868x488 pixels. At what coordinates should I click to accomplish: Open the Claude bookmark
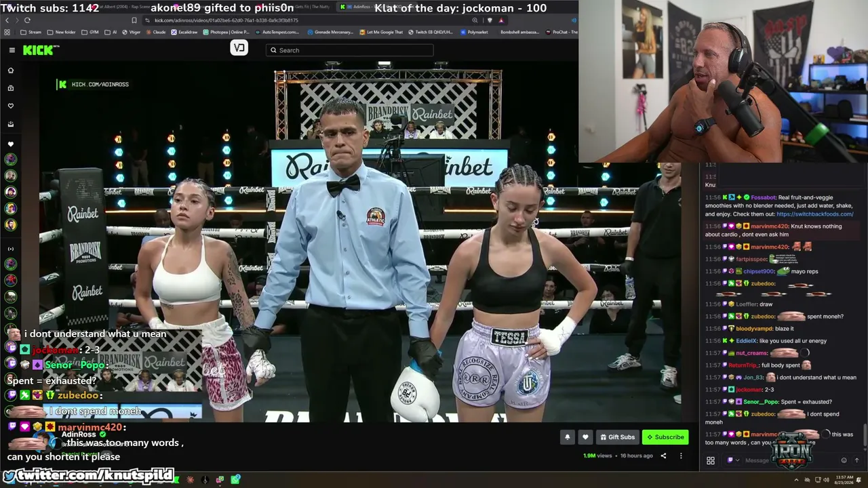155,32
